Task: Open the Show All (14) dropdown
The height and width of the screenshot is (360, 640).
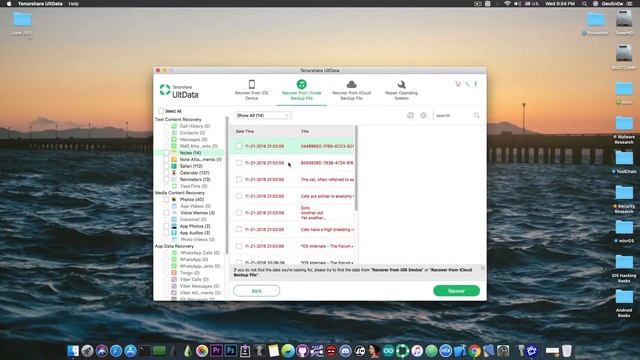Action: (x=263, y=116)
